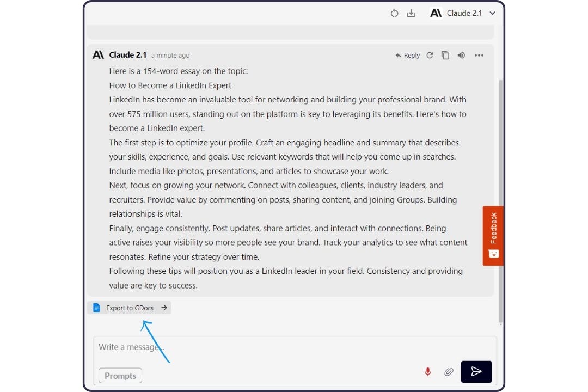Image resolution: width=588 pixels, height=392 pixels.
Task: Click arrow icon beside Export to GDocs
Action: point(164,308)
